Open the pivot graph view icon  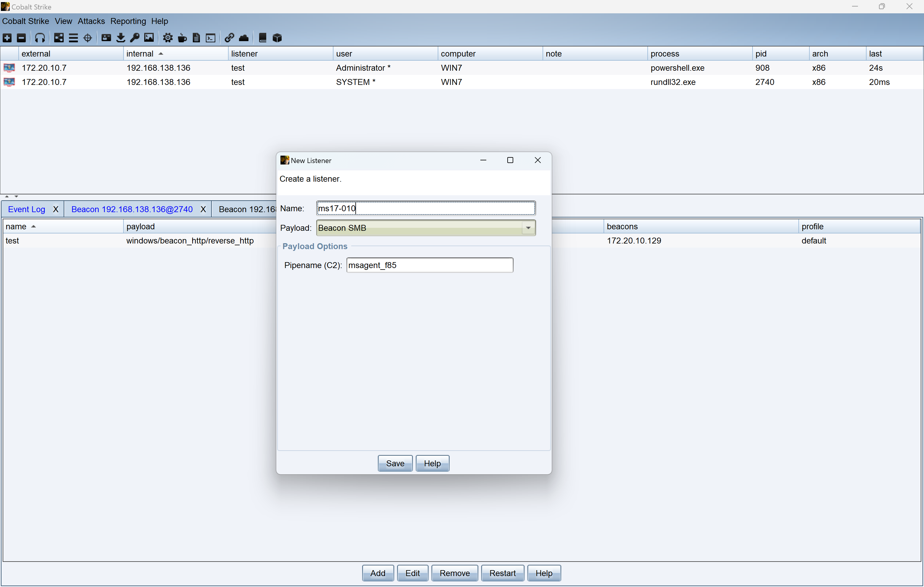(59, 38)
